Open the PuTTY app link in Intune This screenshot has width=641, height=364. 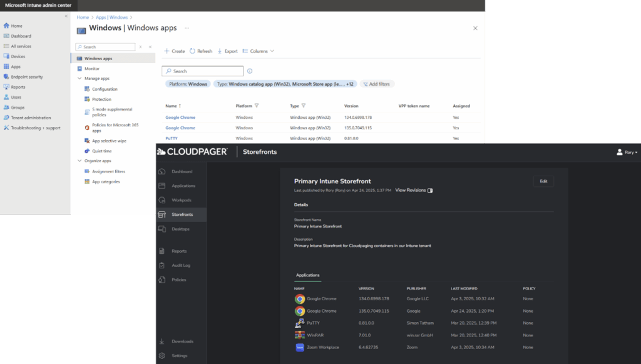tap(172, 138)
